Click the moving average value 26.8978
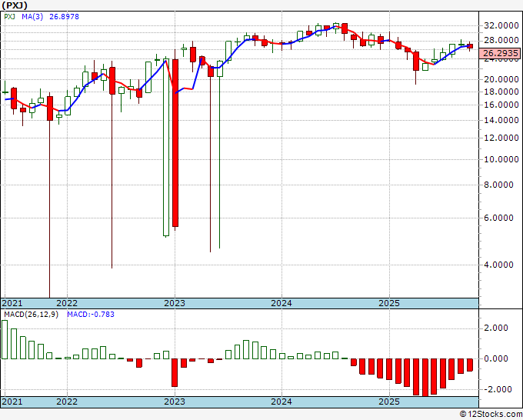 [64, 16]
